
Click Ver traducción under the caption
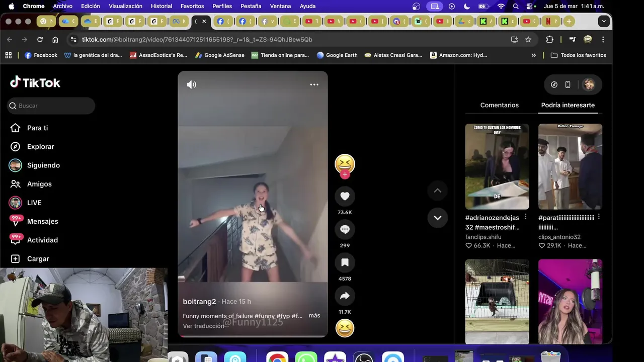point(204,326)
